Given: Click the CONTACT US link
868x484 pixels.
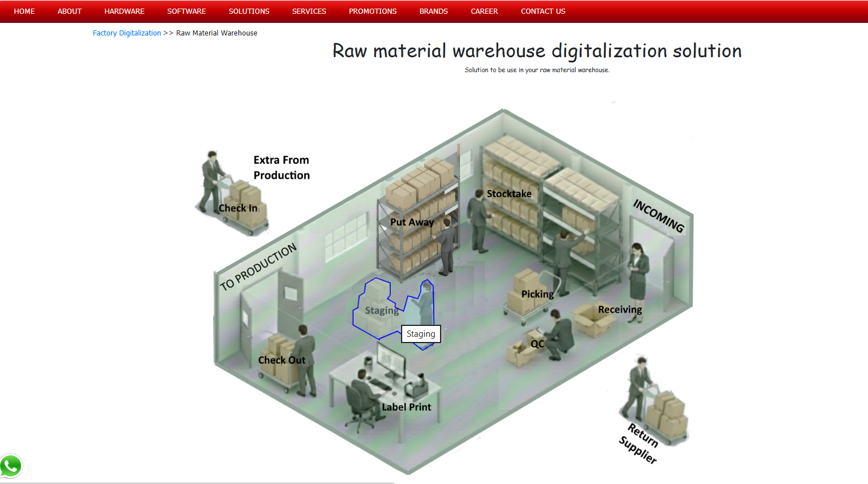Looking at the screenshot, I should pos(543,11).
